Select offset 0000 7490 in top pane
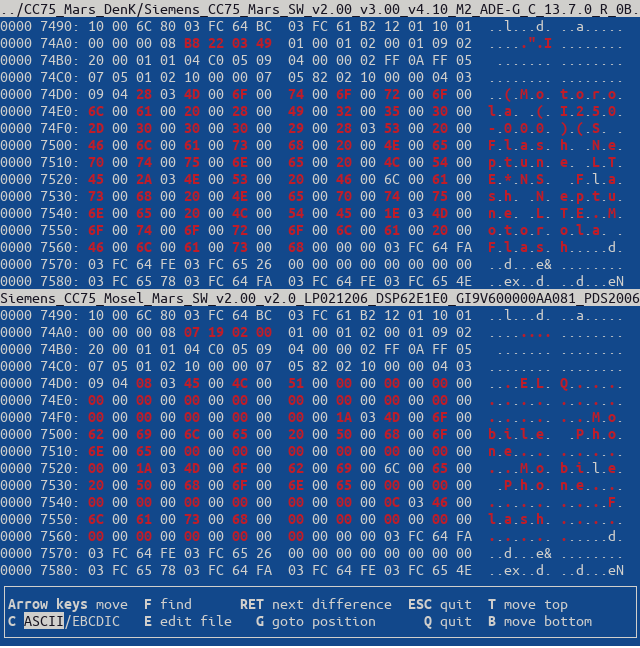The image size is (640, 648). pos(39,26)
